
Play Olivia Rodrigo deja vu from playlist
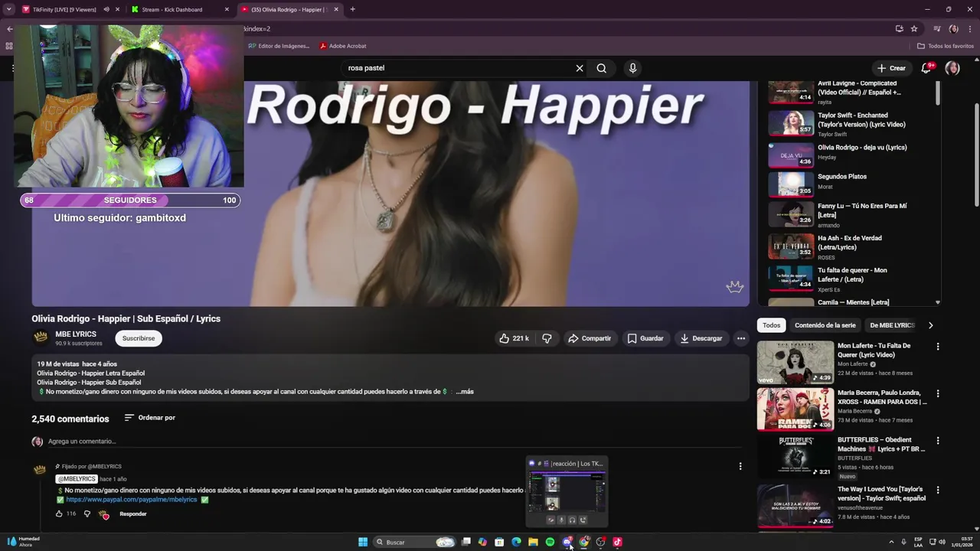pyautogui.click(x=850, y=155)
